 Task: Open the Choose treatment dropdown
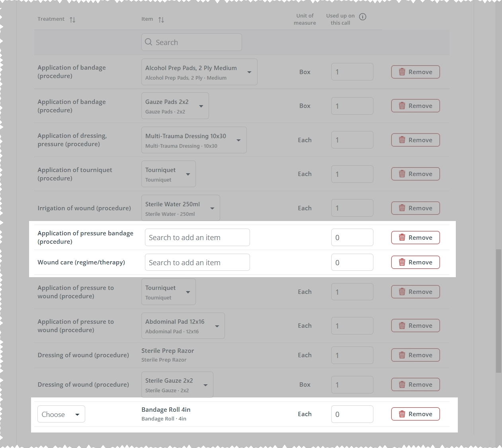(x=61, y=414)
